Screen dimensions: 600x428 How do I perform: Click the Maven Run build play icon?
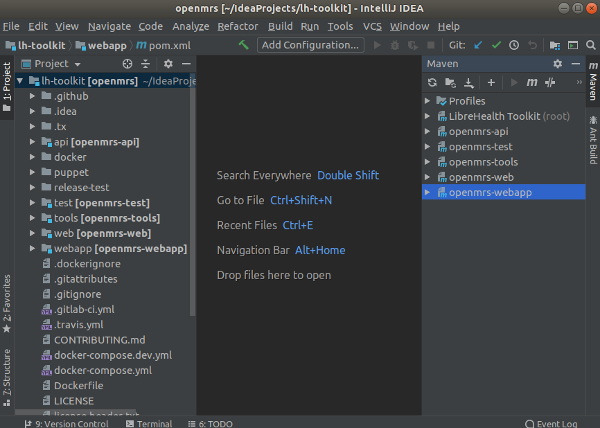click(514, 82)
